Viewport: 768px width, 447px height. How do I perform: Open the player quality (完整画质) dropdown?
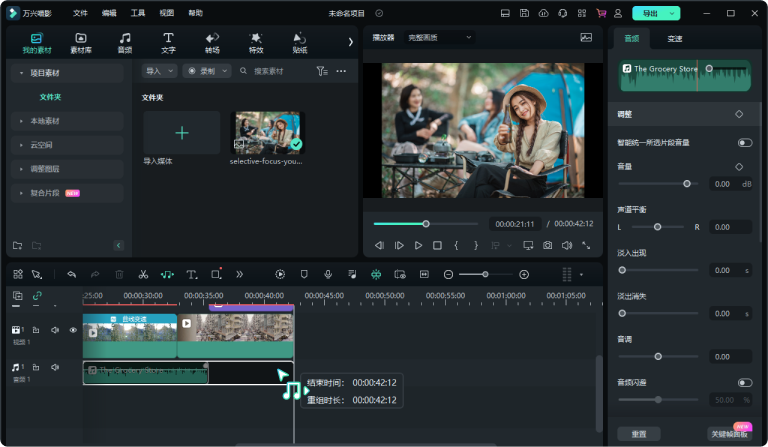[x=439, y=37]
